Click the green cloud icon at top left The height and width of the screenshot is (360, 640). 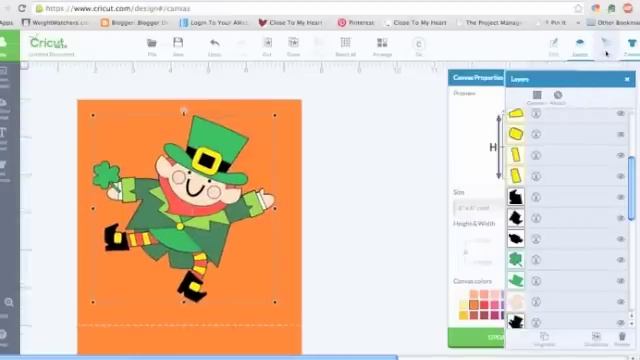3,42
